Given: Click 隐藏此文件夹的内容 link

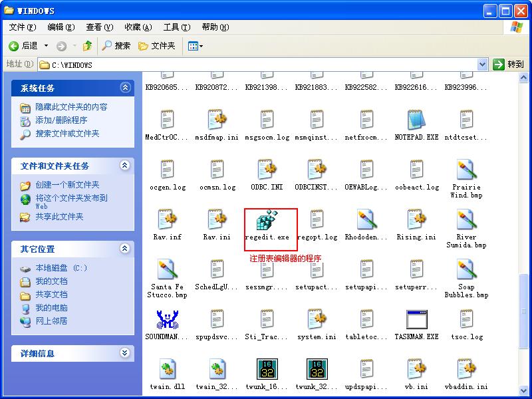Looking at the screenshot, I should [x=71, y=107].
